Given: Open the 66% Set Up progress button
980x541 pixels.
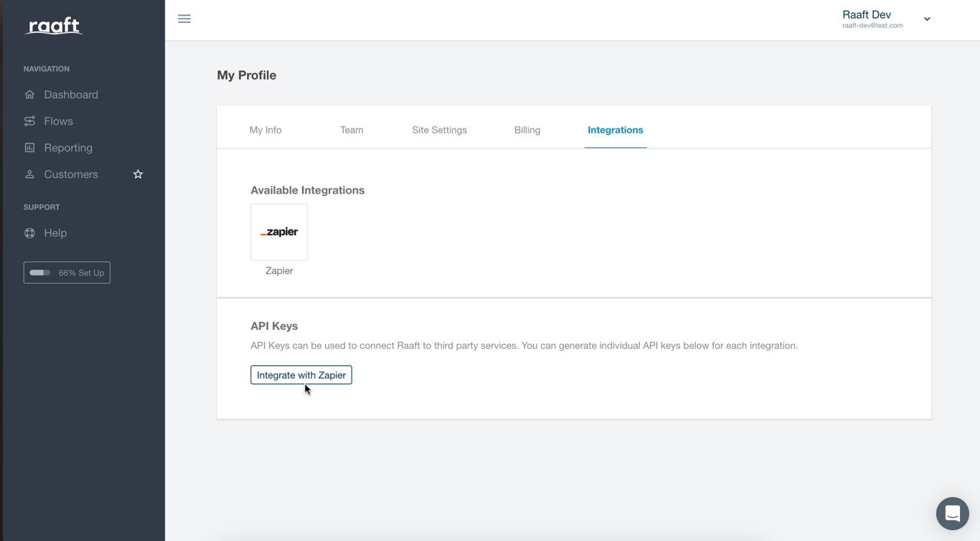Looking at the screenshot, I should pyautogui.click(x=67, y=273).
